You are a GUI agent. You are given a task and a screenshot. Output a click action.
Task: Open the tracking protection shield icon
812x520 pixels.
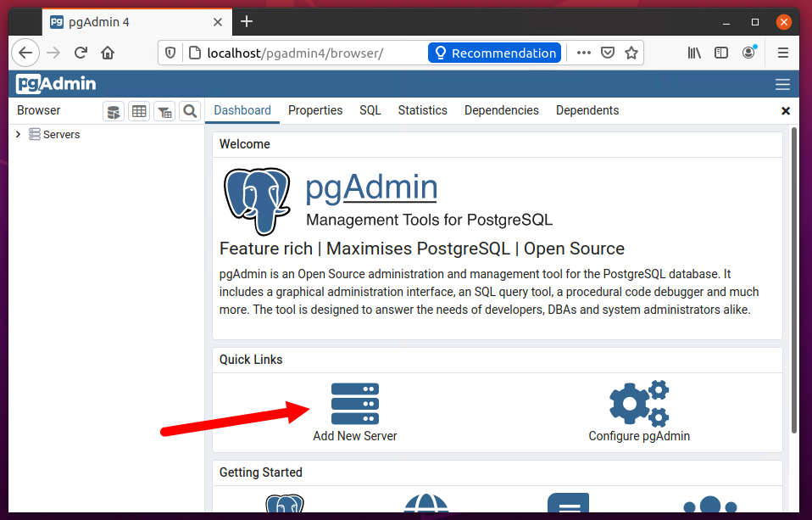(170, 53)
